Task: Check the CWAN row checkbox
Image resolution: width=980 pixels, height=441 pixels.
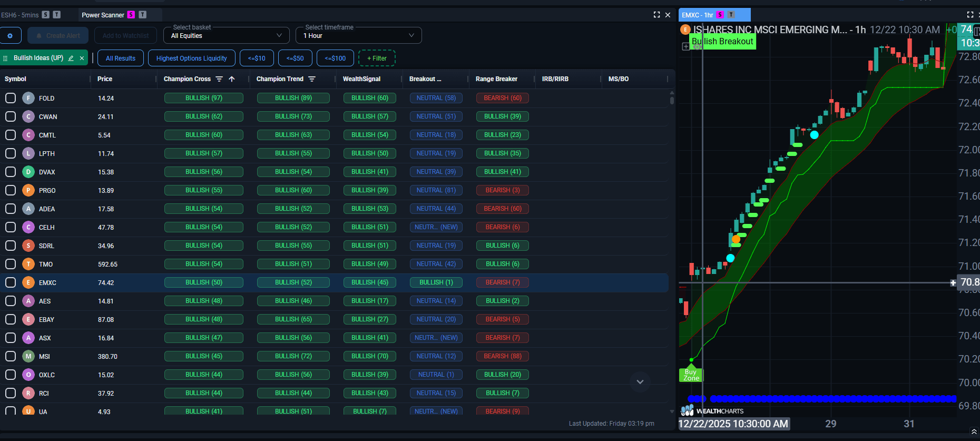Action: [11, 116]
